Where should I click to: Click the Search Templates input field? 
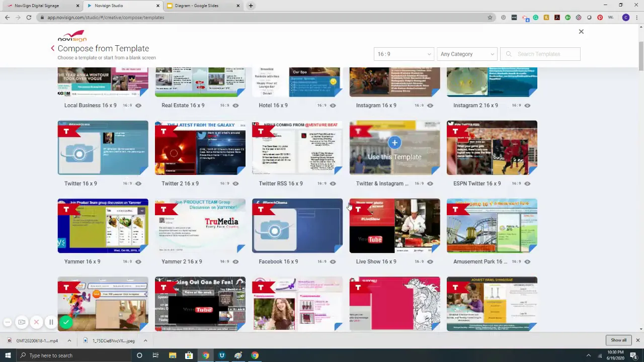point(540,54)
